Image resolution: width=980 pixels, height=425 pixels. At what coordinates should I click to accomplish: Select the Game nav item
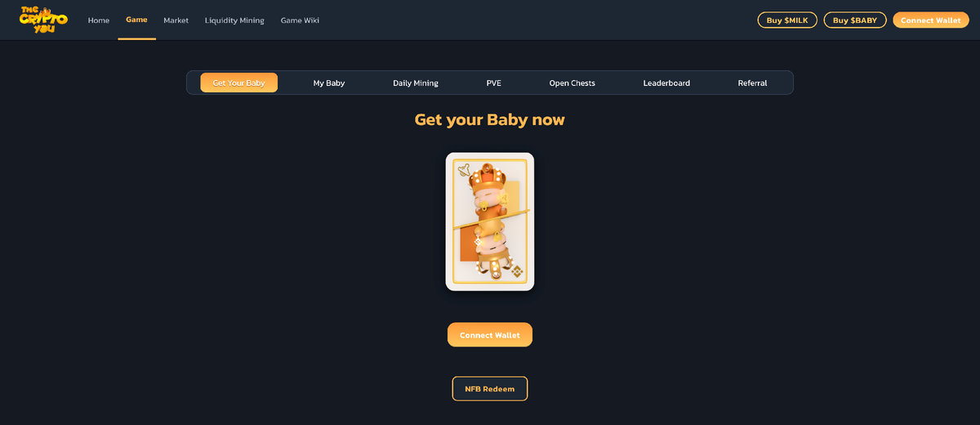[136, 20]
